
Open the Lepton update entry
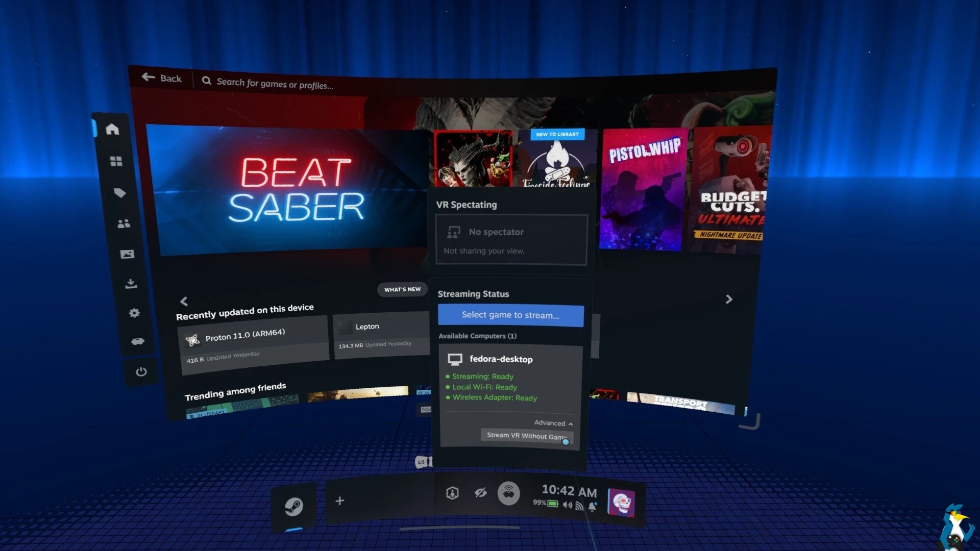click(x=381, y=336)
